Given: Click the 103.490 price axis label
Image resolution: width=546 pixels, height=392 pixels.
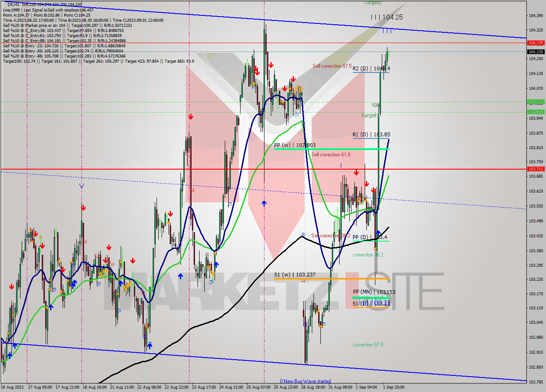Looking at the screenshot, I should pos(536,221).
